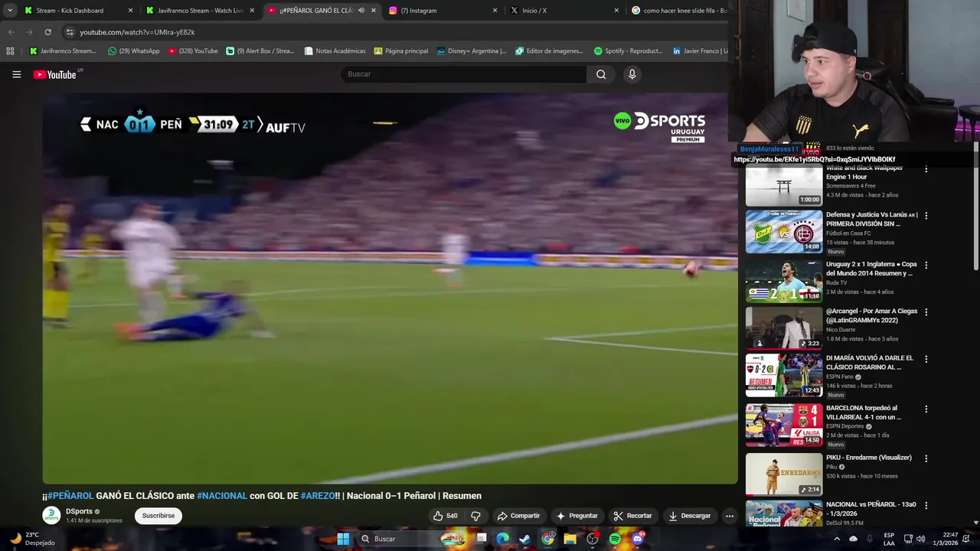This screenshot has width=980, height=551.
Task: Switch to Javifrannco Stream Watch Live tab
Action: point(201,11)
